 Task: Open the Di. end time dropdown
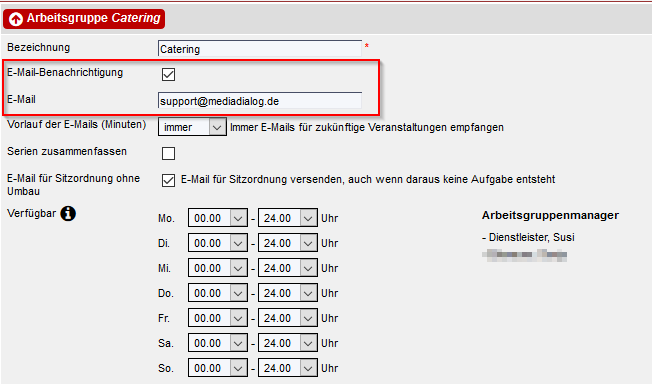point(288,243)
